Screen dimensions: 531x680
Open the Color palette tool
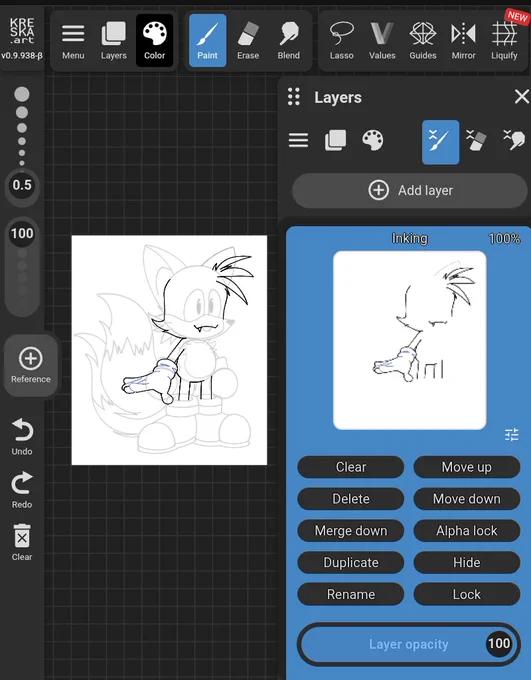154,41
